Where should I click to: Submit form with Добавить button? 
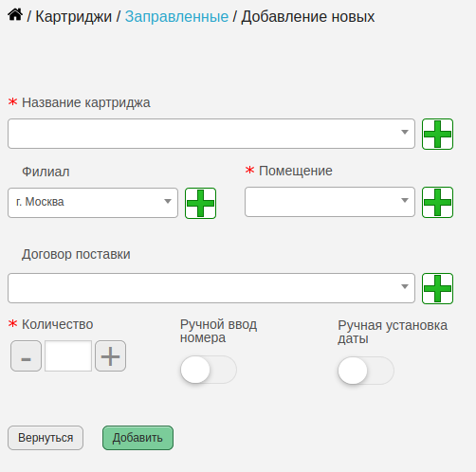pos(137,438)
